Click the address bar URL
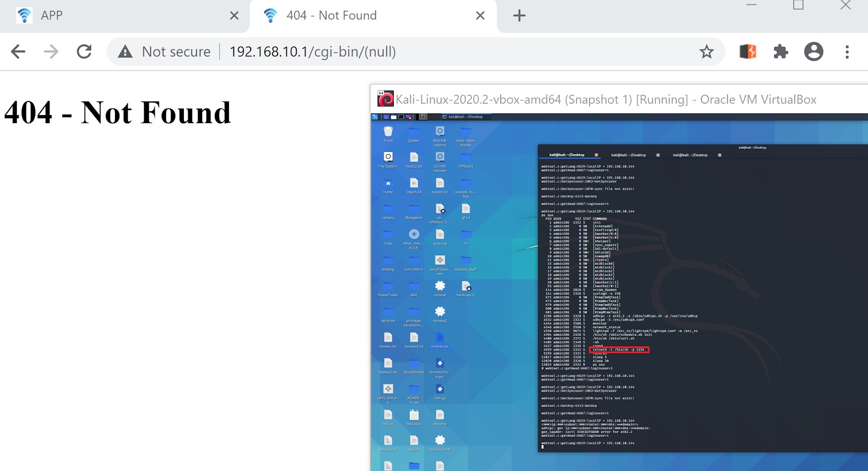Viewport: 868px width, 471px height. 313,52
